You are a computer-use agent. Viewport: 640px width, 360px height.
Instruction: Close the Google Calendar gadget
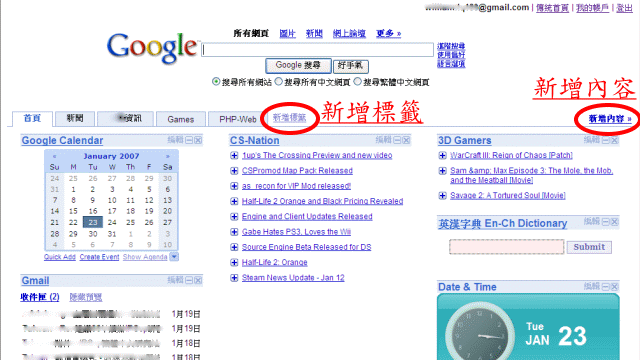click(198, 140)
